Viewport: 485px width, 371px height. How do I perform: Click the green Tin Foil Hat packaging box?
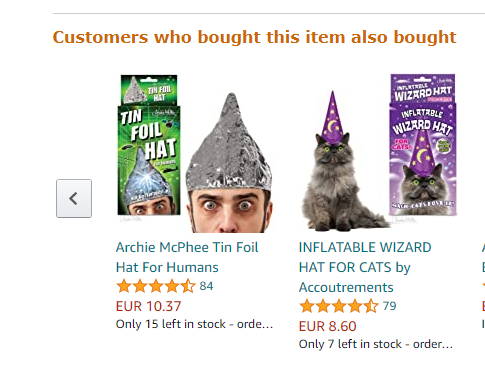149,146
